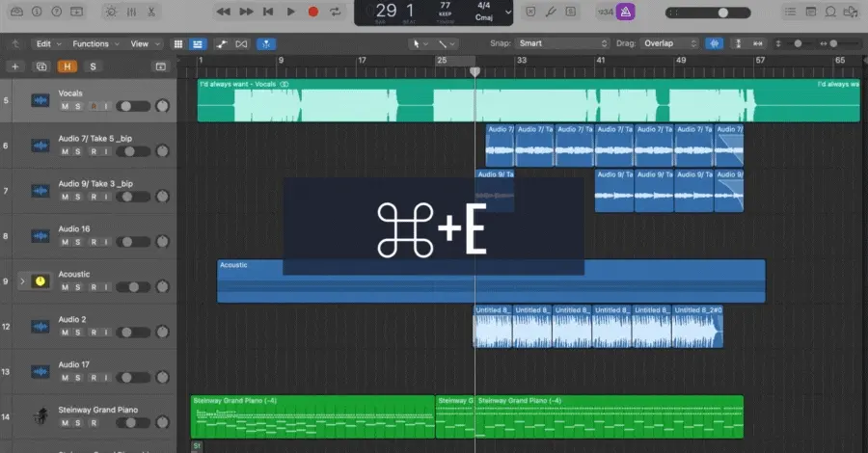Click the Duplicate Track button
This screenshot has height=453, width=868.
coord(41,67)
